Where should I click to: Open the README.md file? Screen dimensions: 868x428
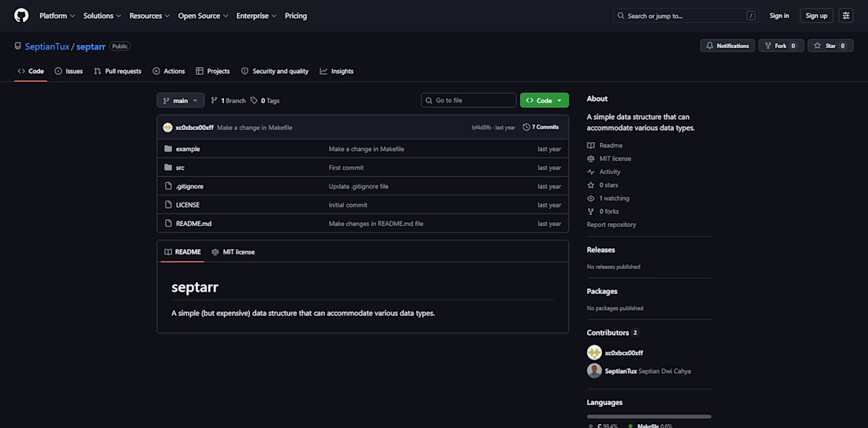pyautogui.click(x=194, y=224)
